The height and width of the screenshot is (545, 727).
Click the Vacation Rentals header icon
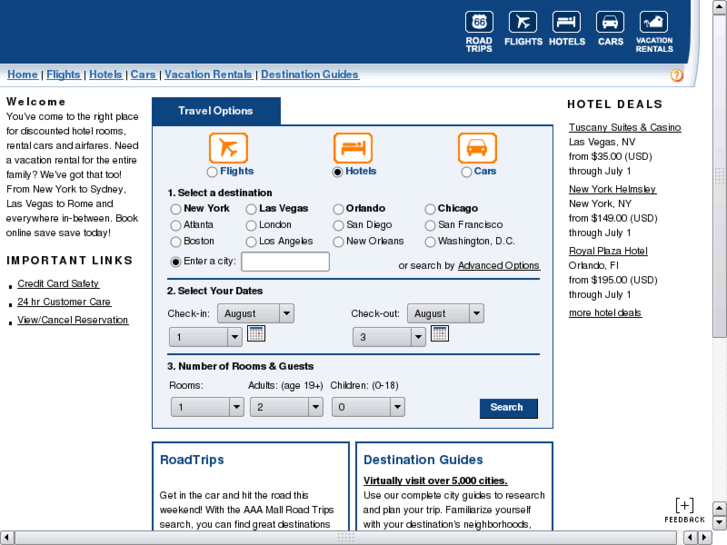tap(654, 23)
